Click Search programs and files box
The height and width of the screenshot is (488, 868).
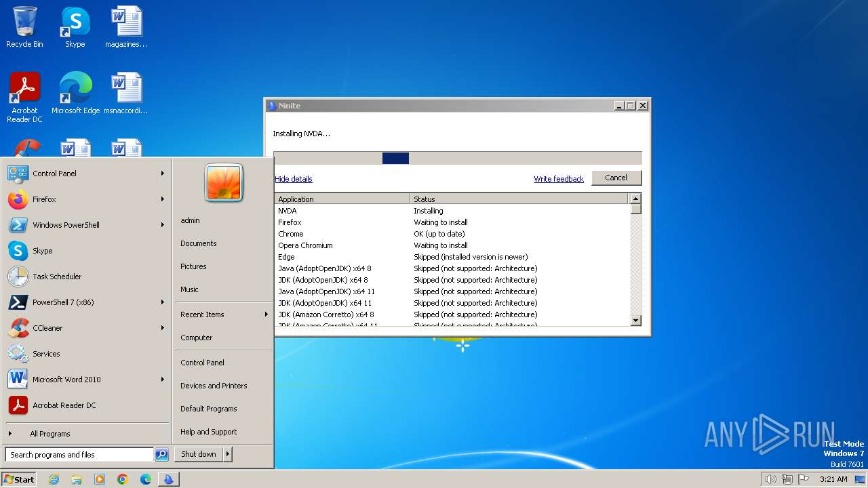[x=79, y=455]
